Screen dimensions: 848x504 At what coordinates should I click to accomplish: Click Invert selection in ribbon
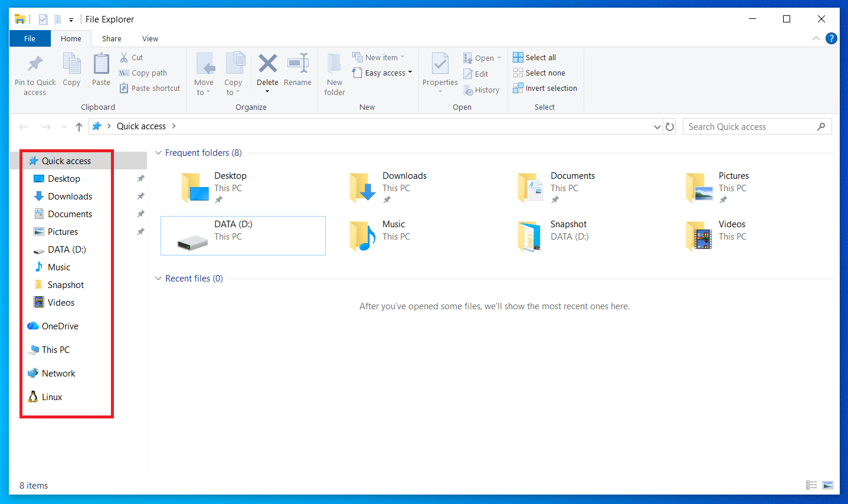point(545,88)
